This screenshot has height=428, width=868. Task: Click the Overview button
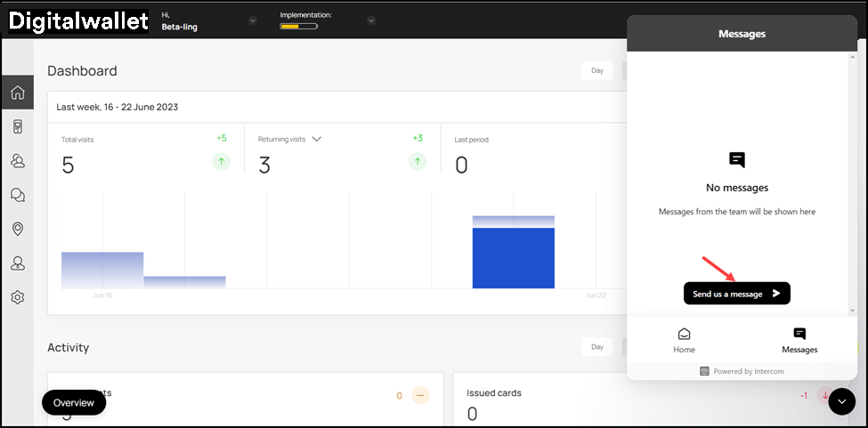pyautogui.click(x=74, y=402)
